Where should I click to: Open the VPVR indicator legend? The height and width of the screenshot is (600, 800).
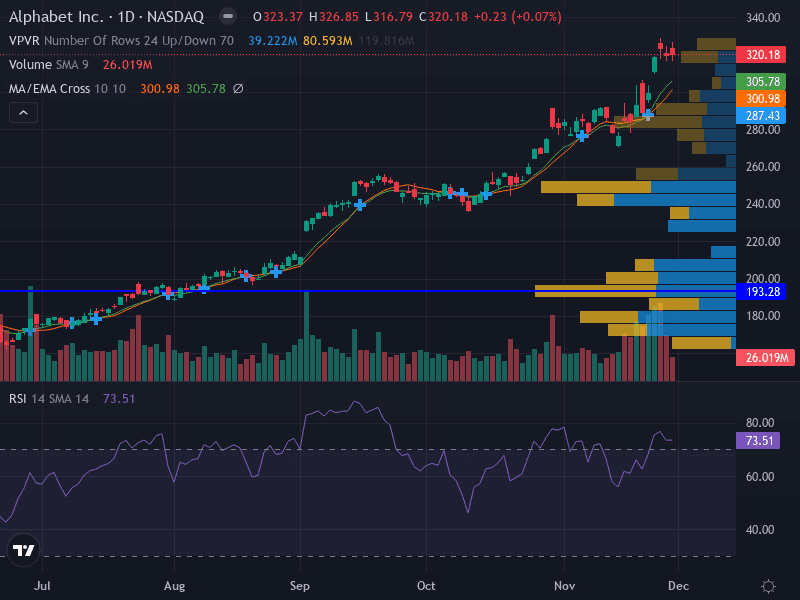[x=121, y=41]
